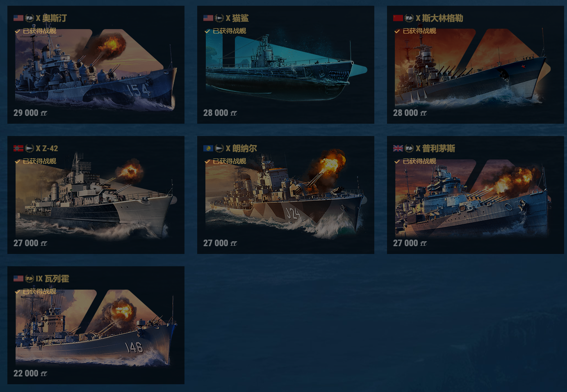Click the Soviet flag icon beside 斯大林格勒

click(x=398, y=18)
